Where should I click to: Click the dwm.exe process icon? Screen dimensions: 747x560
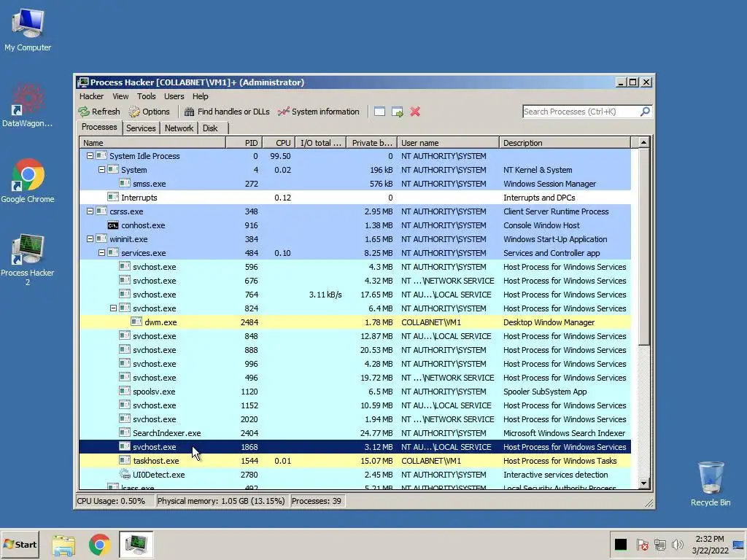136,322
